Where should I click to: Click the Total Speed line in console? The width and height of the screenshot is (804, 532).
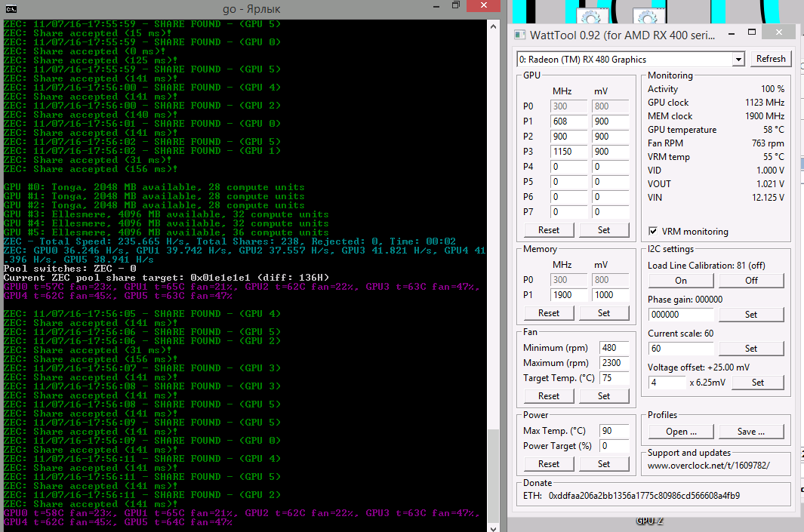click(x=229, y=241)
